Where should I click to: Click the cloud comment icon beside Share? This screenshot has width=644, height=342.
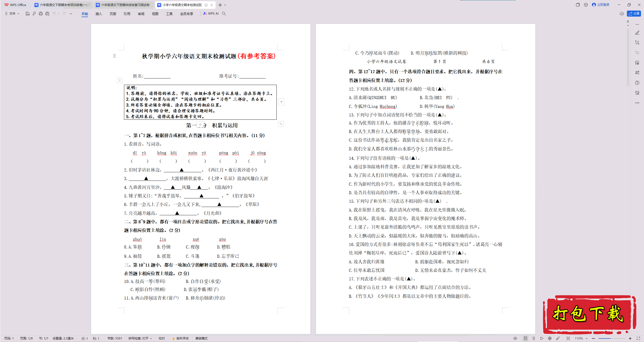coord(622,14)
